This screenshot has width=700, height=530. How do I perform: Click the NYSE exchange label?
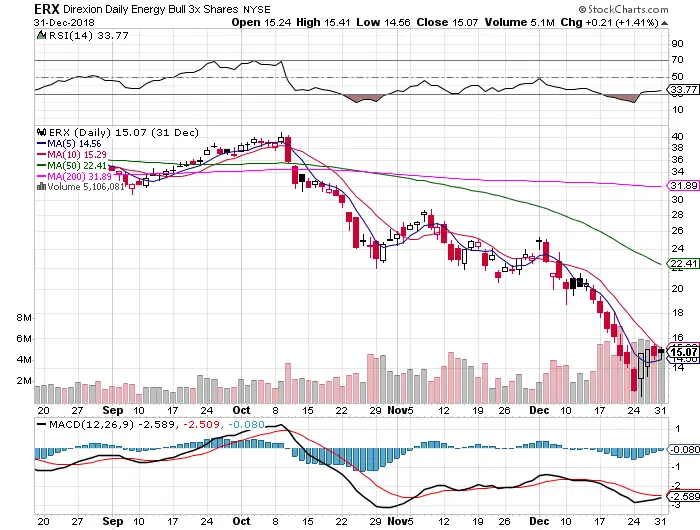click(x=257, y=9)
